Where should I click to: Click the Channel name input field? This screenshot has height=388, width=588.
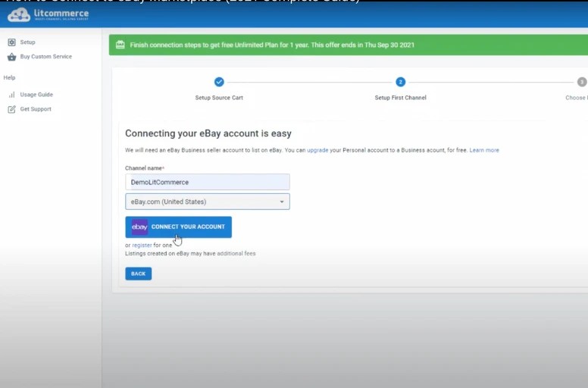(208, 182)
